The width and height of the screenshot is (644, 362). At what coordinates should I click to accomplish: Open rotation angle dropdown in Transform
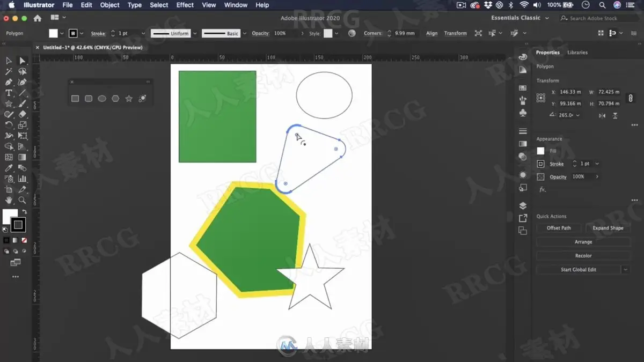click(578, 115)
